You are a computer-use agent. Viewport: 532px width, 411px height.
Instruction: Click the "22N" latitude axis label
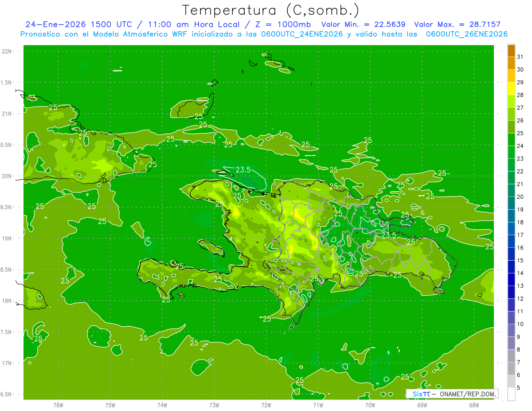[x=6, y=51]
